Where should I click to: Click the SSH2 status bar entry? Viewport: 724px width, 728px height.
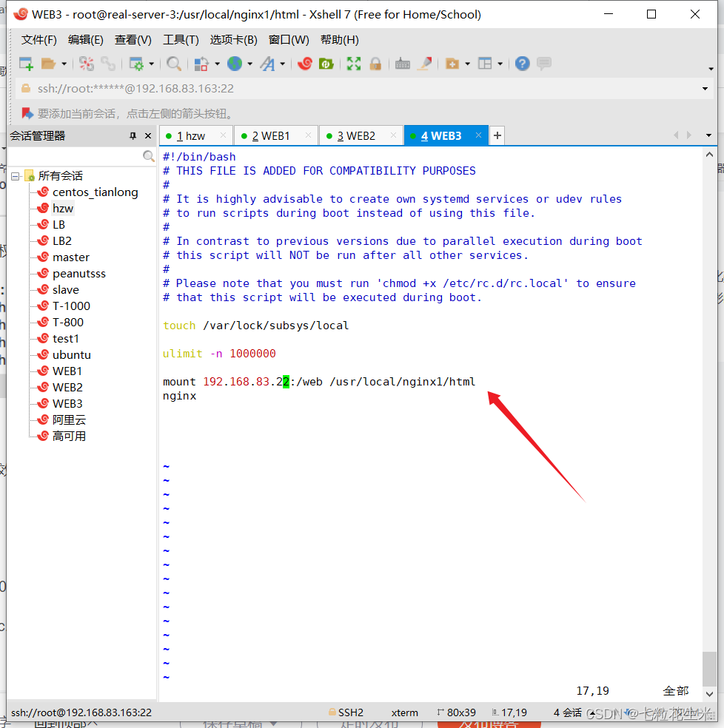346,712
